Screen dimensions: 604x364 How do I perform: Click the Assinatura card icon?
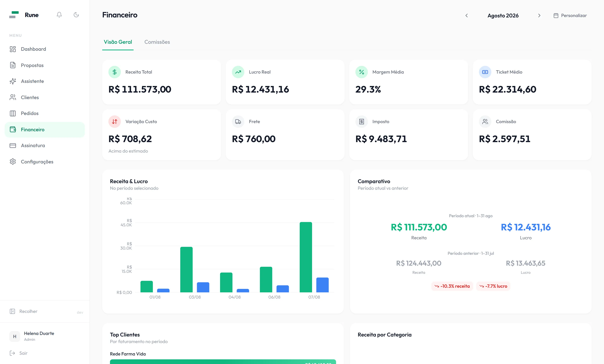(13, 145)
